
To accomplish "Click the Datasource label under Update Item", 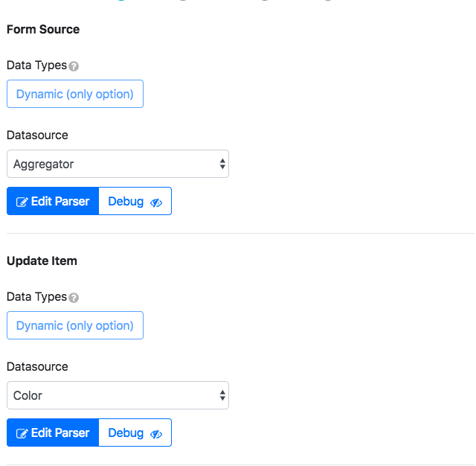I will 37,367.
